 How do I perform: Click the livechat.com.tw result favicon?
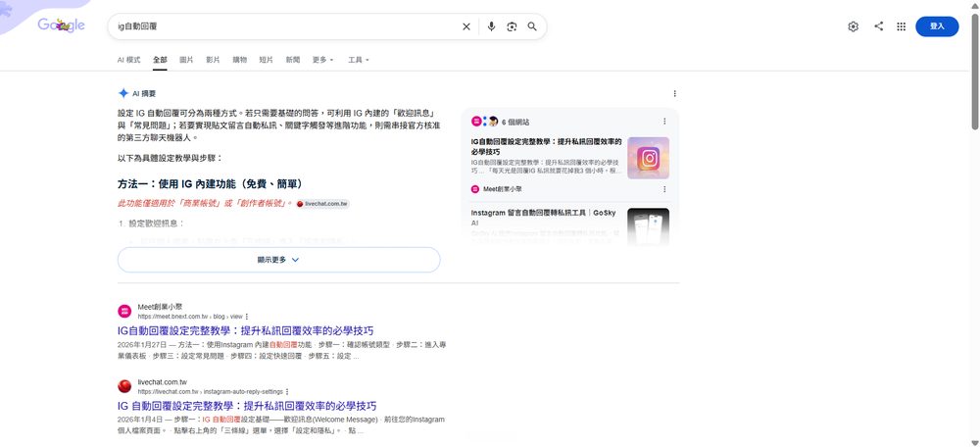125,386
